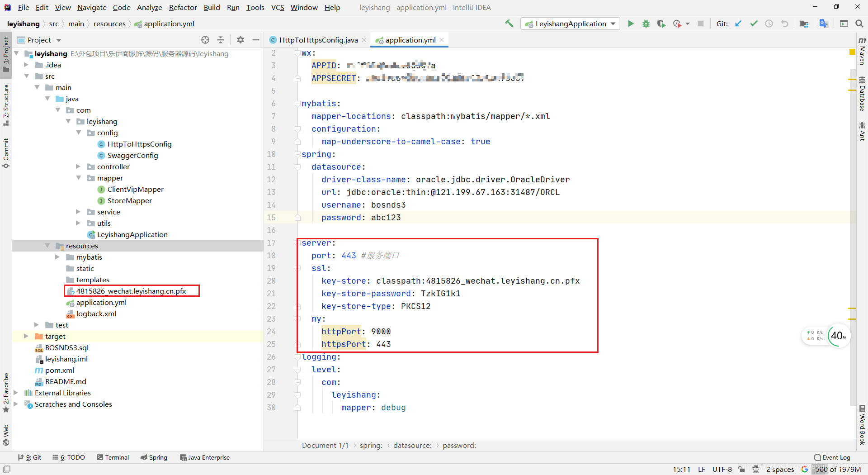The image size is (868, 475).
Task: Open the 9: Git tool window
Action: (29, 457)
